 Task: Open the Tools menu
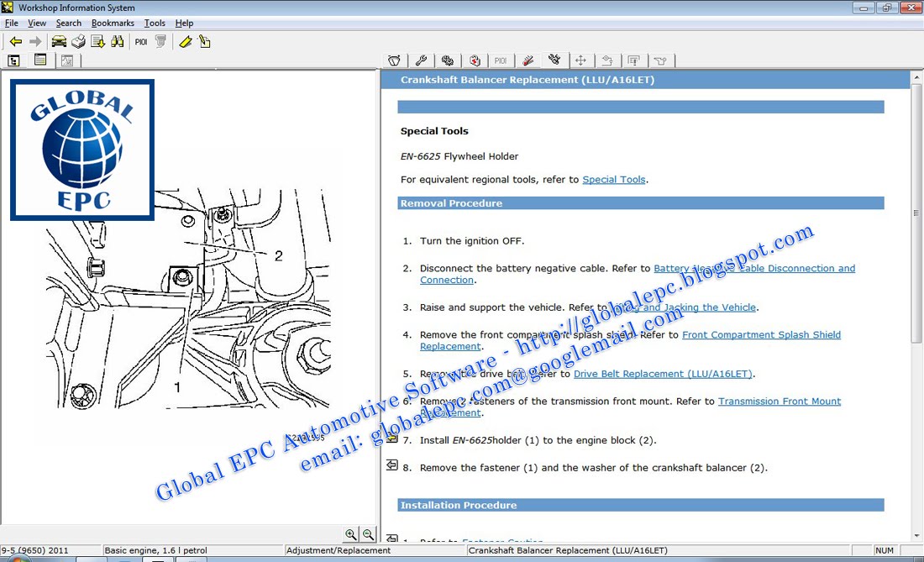(155, 23)
